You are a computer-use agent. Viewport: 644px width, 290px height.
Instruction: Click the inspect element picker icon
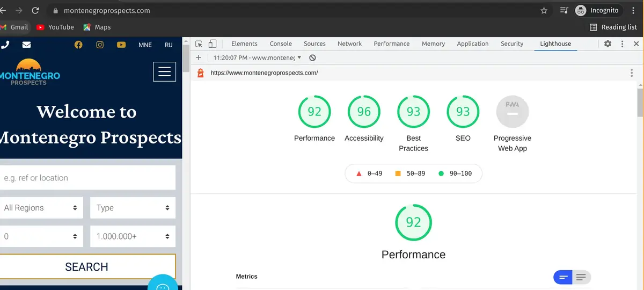coord(199,44)
